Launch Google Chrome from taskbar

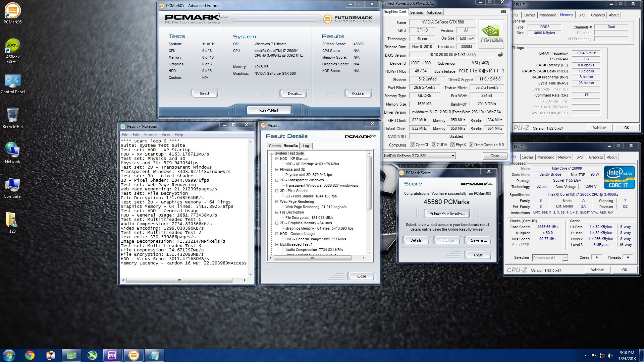click(x=30, y=355)
